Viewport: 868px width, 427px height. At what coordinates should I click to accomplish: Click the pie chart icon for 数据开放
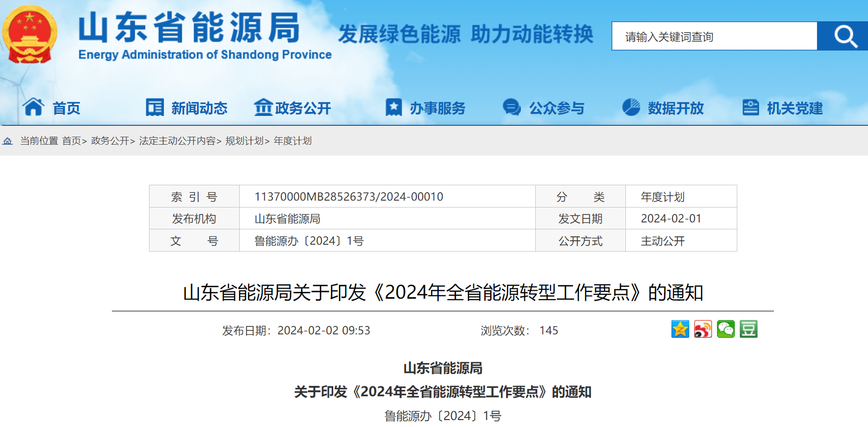click(x=631, y=107)
